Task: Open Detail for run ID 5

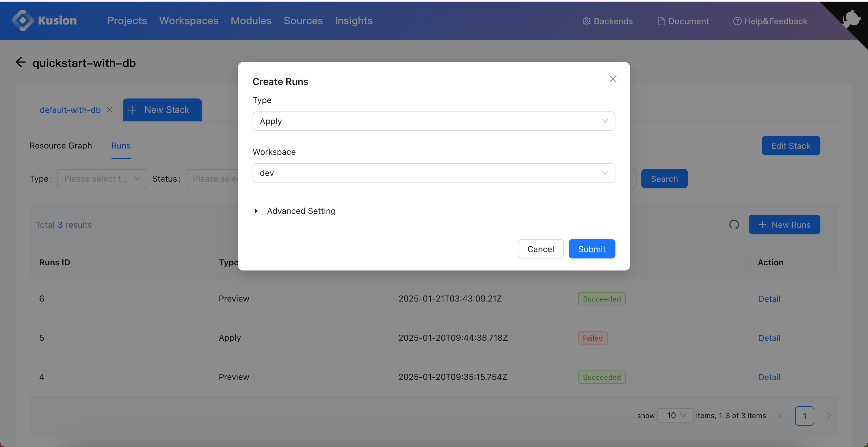Action: click(x=769, y=338)
